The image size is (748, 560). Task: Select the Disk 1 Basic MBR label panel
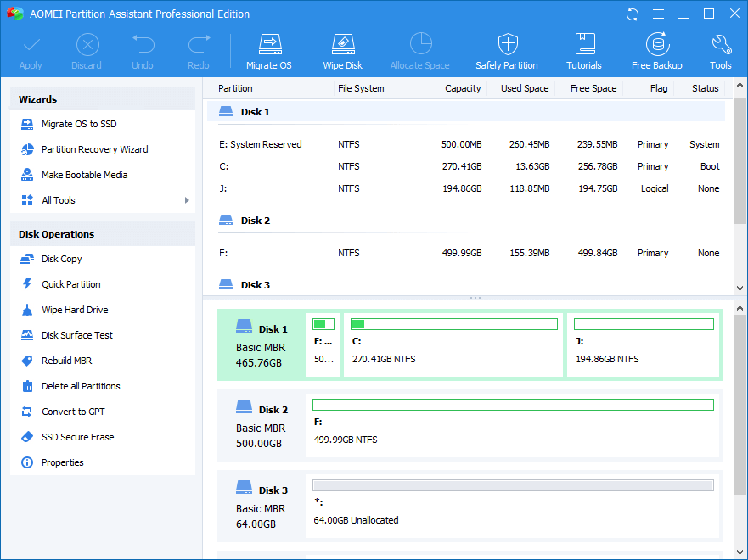click(x=262, y=344)
